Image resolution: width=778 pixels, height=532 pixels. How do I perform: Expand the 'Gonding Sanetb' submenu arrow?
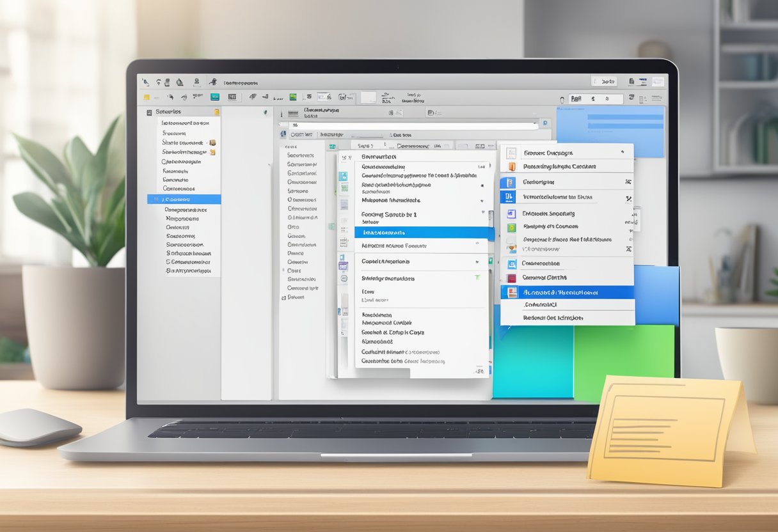[x=482, y=215]
